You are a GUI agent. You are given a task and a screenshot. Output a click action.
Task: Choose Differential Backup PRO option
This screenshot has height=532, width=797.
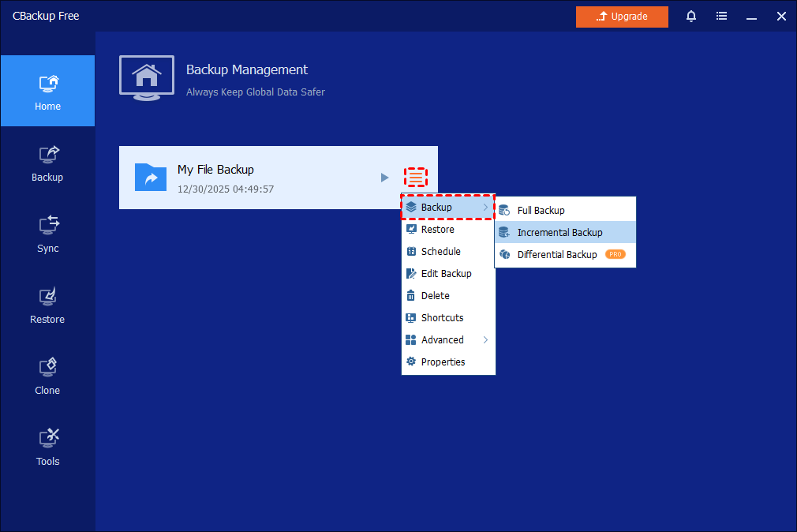[557, 254]
